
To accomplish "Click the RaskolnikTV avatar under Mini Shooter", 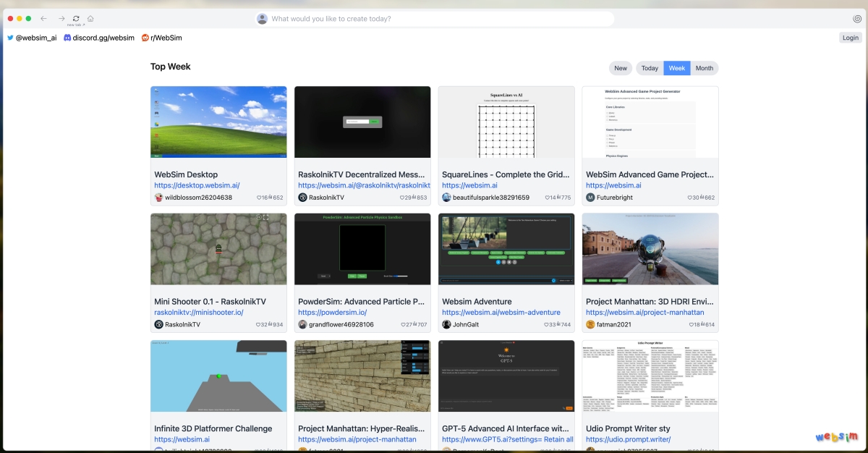I will pyautogui.click(x=159, y=324).
